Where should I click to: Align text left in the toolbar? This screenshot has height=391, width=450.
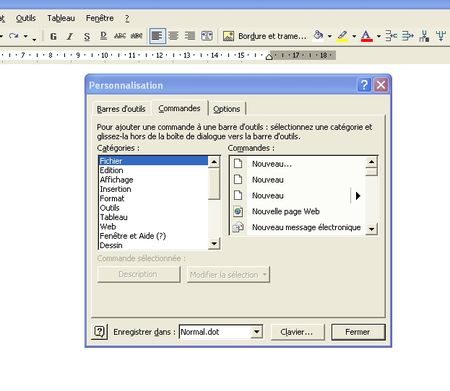(157, 36)
